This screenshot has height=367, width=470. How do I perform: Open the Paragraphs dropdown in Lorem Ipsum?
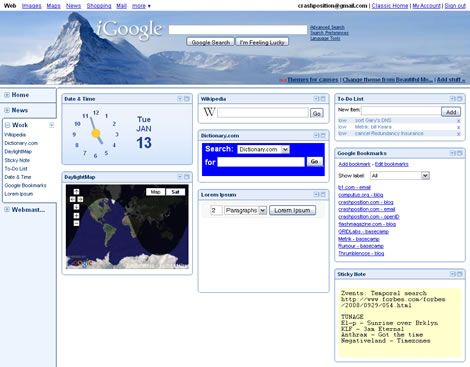click(x=245, y=210)
